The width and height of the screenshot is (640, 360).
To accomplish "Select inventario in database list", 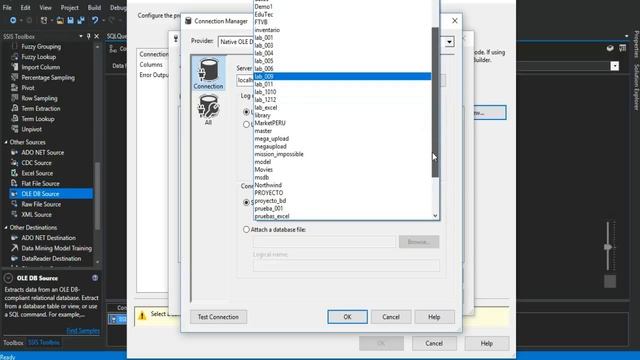I will pyautogui.click(x=342, y=30).
